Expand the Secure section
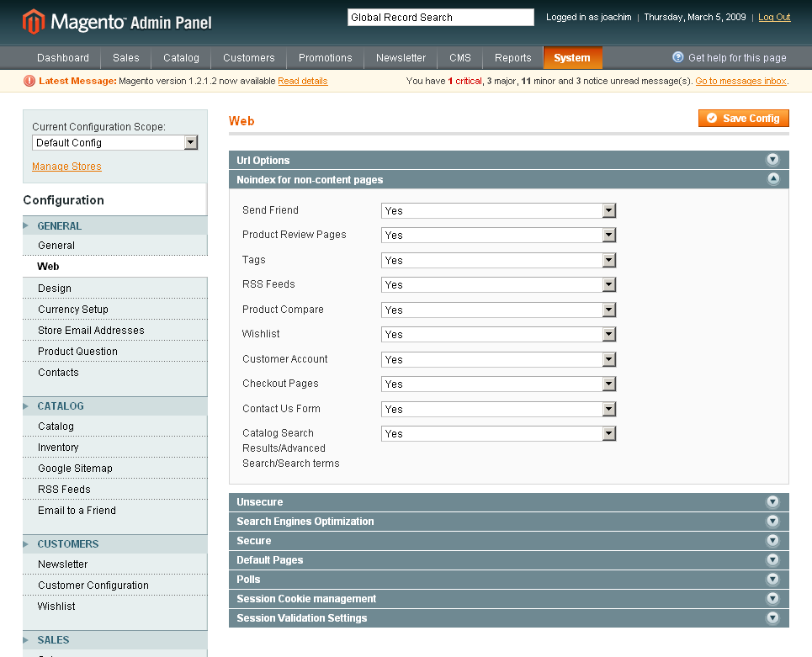 pos(772,541)
